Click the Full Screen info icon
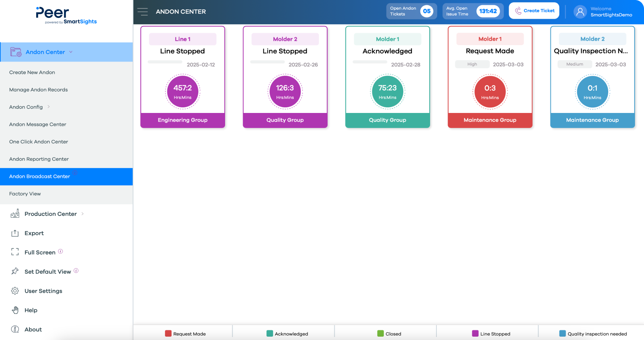The image size is (644, 340). pos(60,251)
